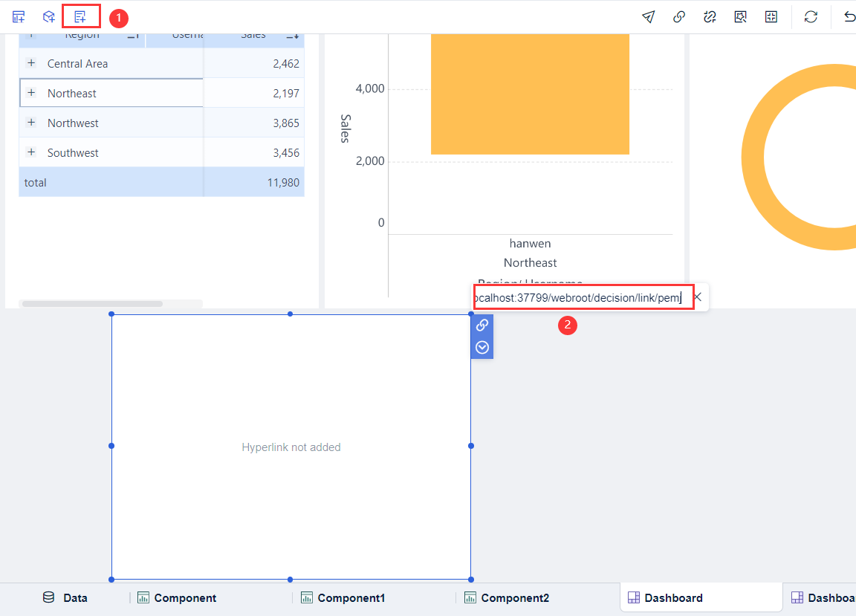
Task: Switch to the Component1 tab
Action: (x=343, y=597)
